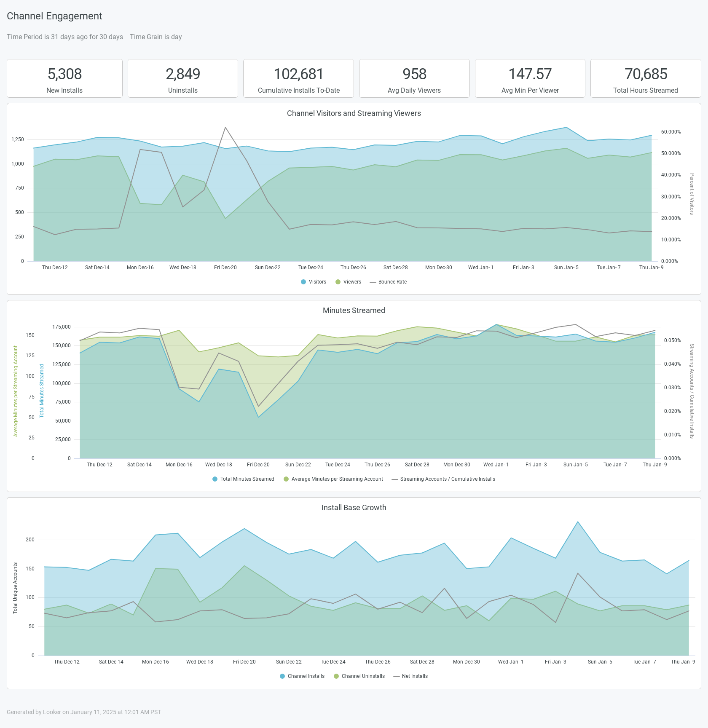Click Sun Jan-5 label in Install Base Growth
708x728 pixels.
[600, 662]
